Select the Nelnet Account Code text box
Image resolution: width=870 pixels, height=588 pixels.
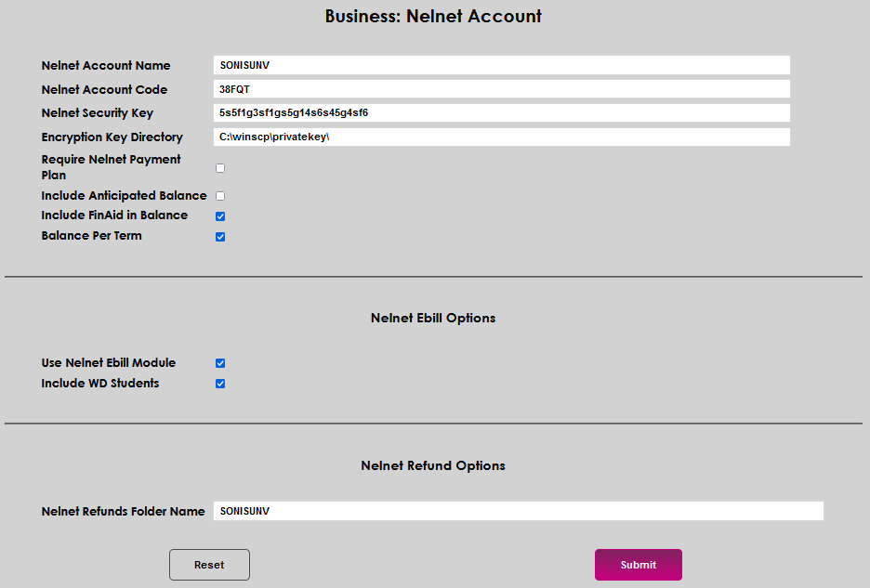coord(500,88)
